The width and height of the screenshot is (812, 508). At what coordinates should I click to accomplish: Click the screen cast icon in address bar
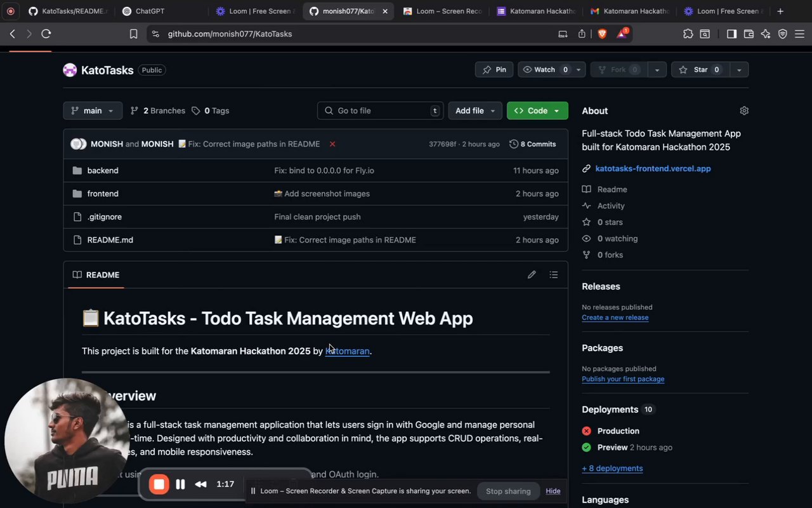click(x=563, y=34)
